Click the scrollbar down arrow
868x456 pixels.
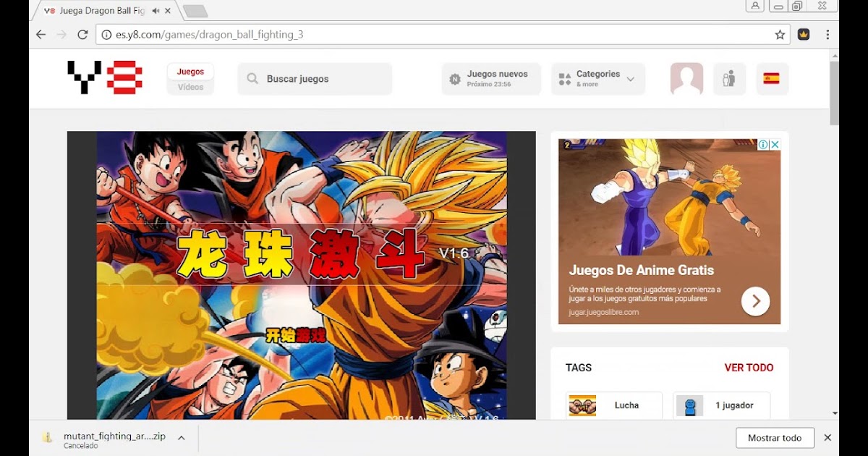pos(834,414)
